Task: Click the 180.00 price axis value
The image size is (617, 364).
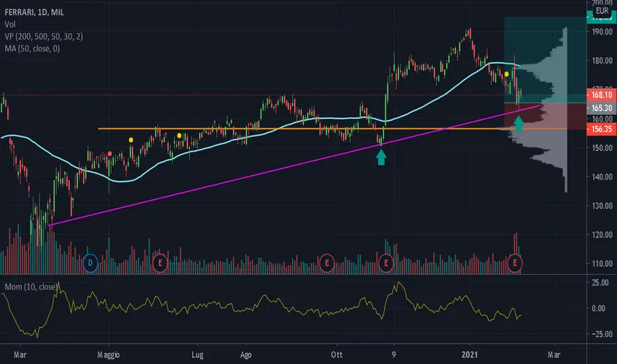Action: [x=602, y=61]
